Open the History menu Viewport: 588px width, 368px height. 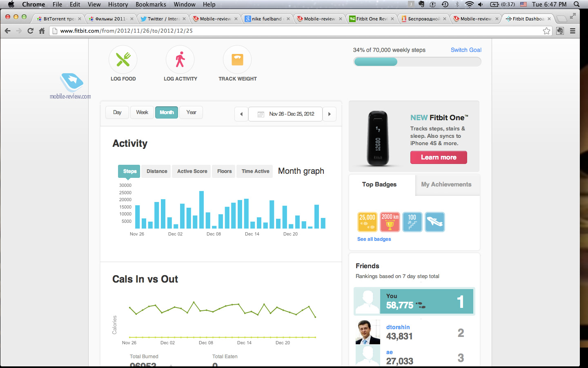pyautogui.click(x=118, y=4)
